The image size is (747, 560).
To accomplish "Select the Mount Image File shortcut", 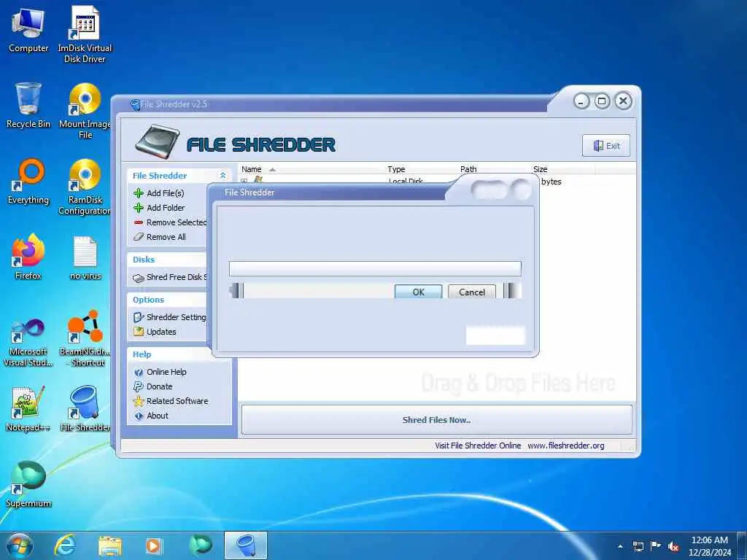I will pyautogui.click(x=85, y=111).
